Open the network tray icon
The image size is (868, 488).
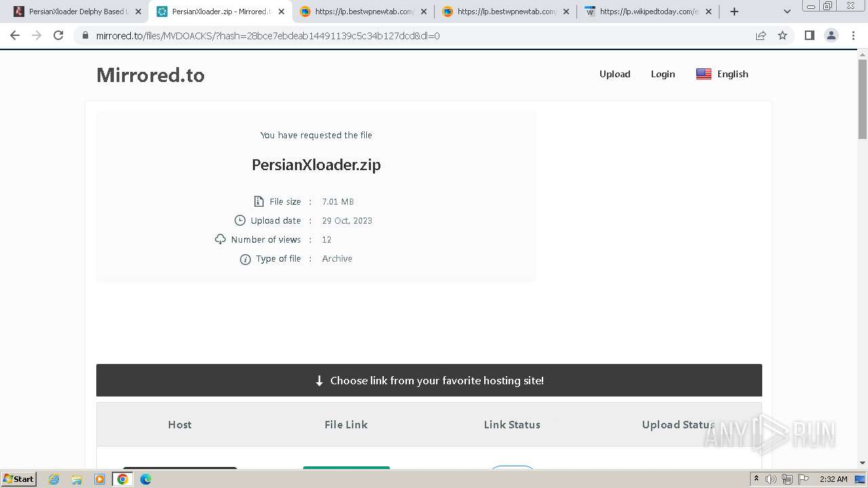787,479
